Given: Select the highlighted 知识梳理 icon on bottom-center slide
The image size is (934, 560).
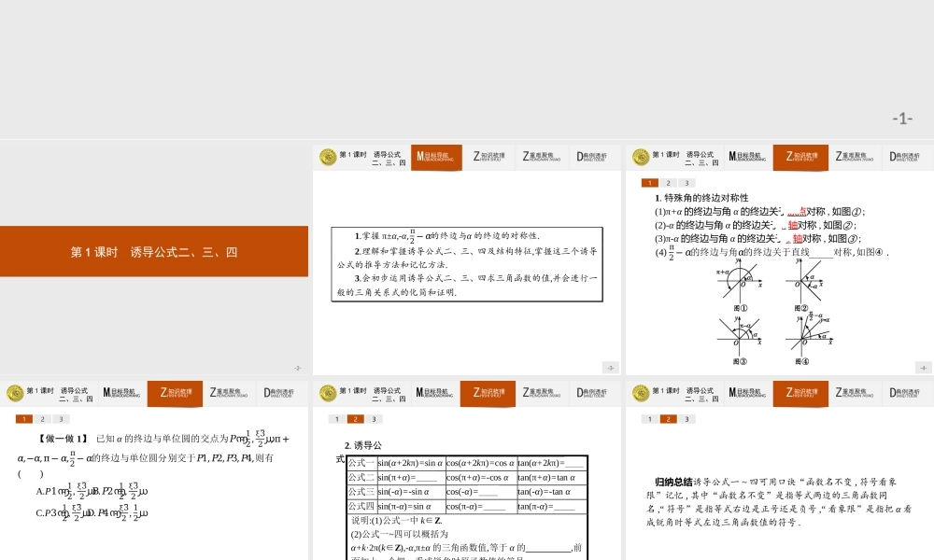Looking at the screenshot, I should [x=488, y=393].
